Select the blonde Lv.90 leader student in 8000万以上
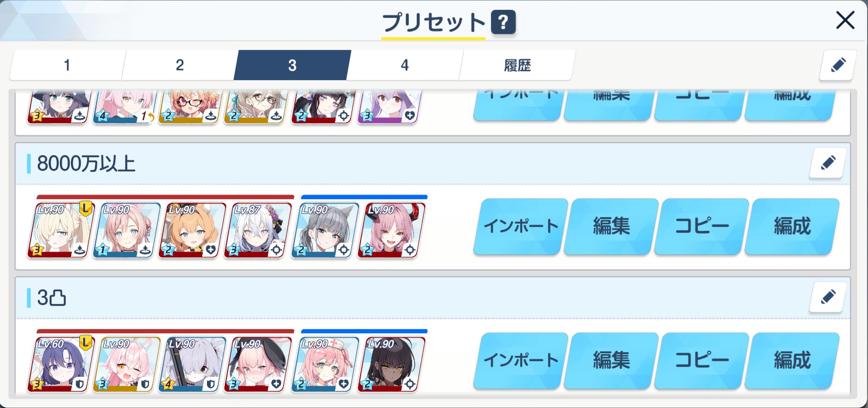This screenshot has height=408, width=868. click(60, 230)
